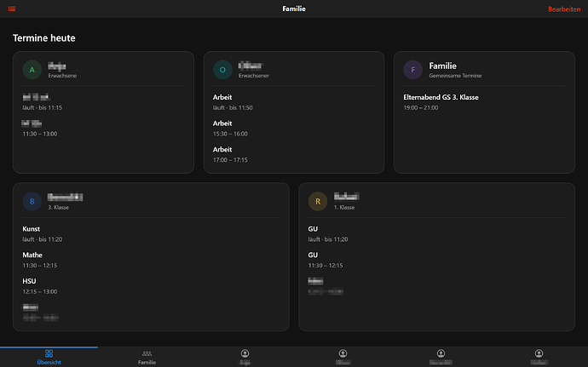Click the Erwachsener subtitle in O card
The height and width of the screenshot is (367, 588).
point(254,76)
